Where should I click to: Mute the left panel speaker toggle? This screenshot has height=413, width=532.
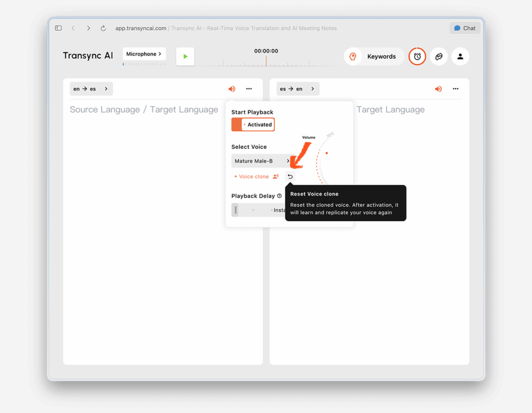tap(232, 88)
